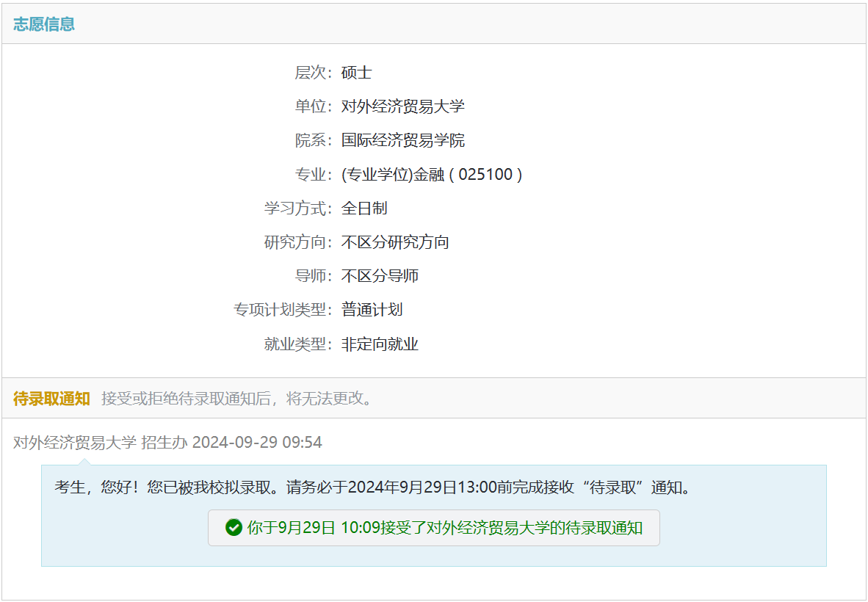Click the green checkmark icon
This screenshot has width=868, height=602.
coord(234,528)
